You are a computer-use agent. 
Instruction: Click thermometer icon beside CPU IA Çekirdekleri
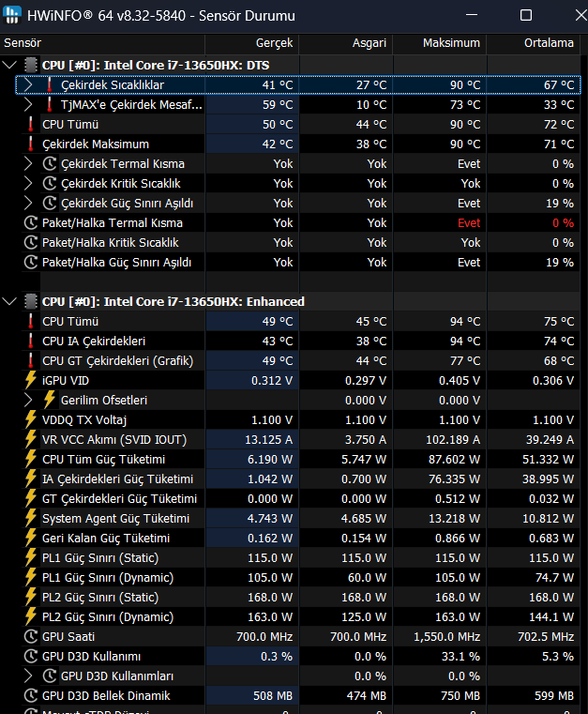pos(31,341)
